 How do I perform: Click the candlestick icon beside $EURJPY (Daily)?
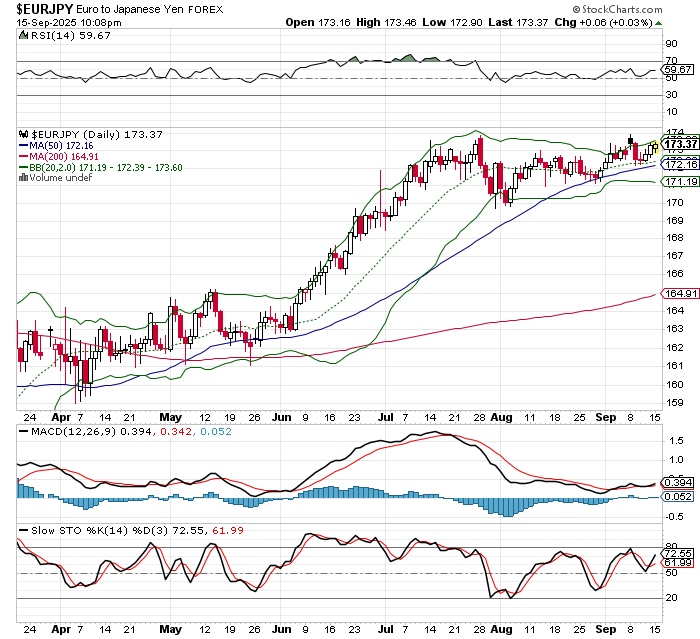(x=25, y=133)
